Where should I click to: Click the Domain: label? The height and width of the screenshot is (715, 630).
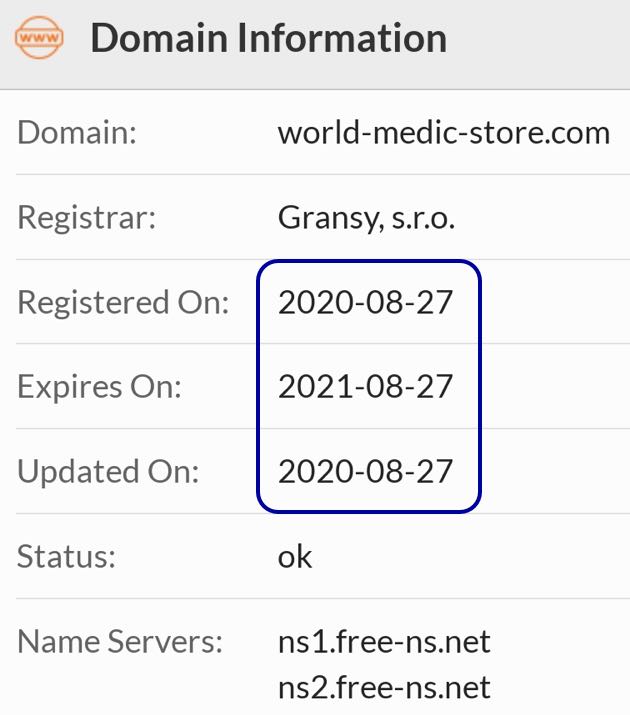pos(77,133)
